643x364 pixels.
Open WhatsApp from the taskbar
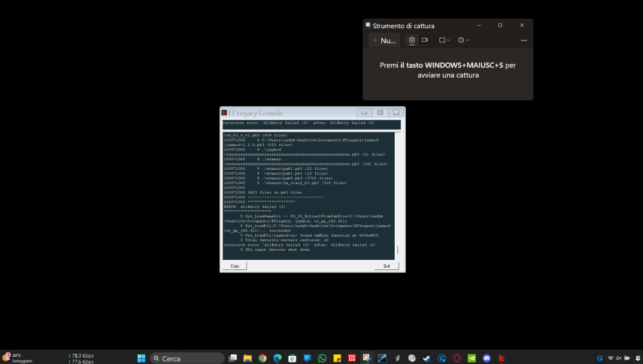322,358
